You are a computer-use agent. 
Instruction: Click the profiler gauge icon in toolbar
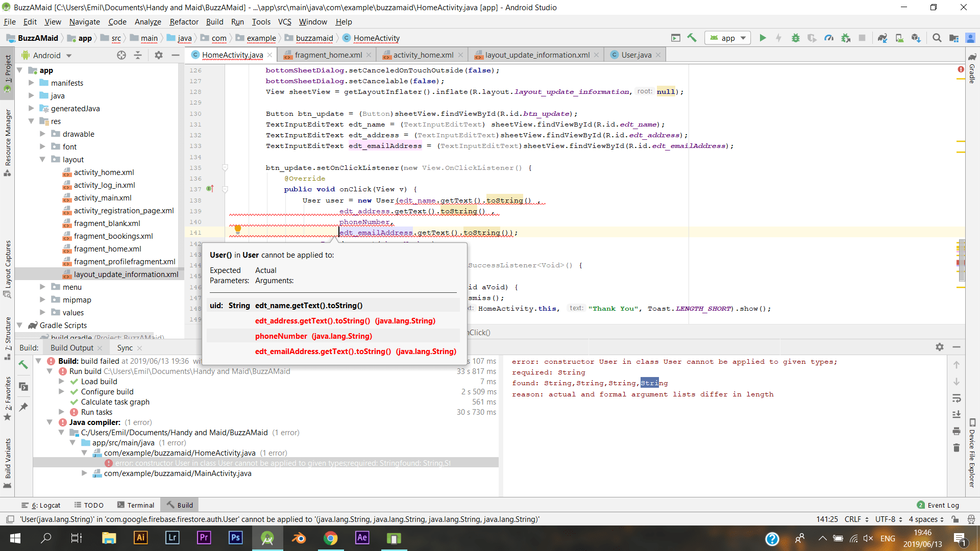pyautogui.click(x=829, y=38)
